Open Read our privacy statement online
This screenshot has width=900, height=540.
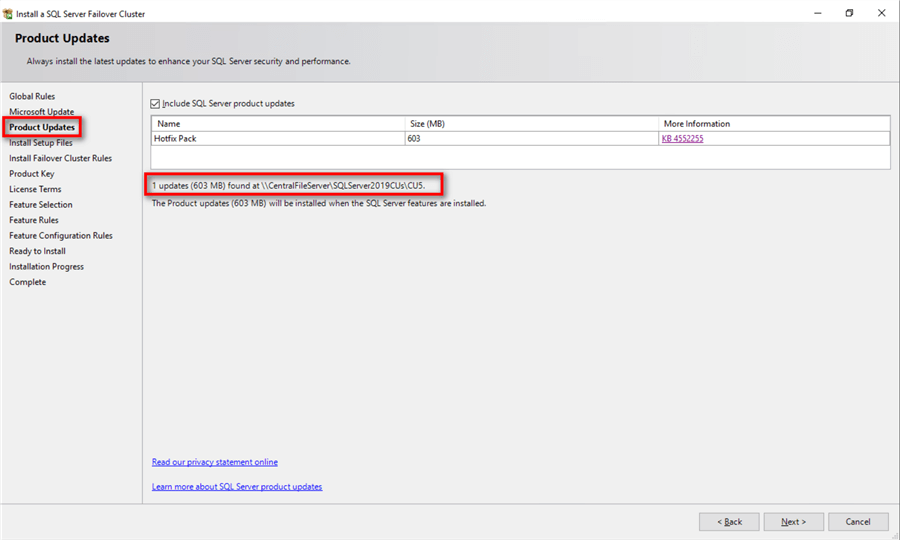coord(215,462)
